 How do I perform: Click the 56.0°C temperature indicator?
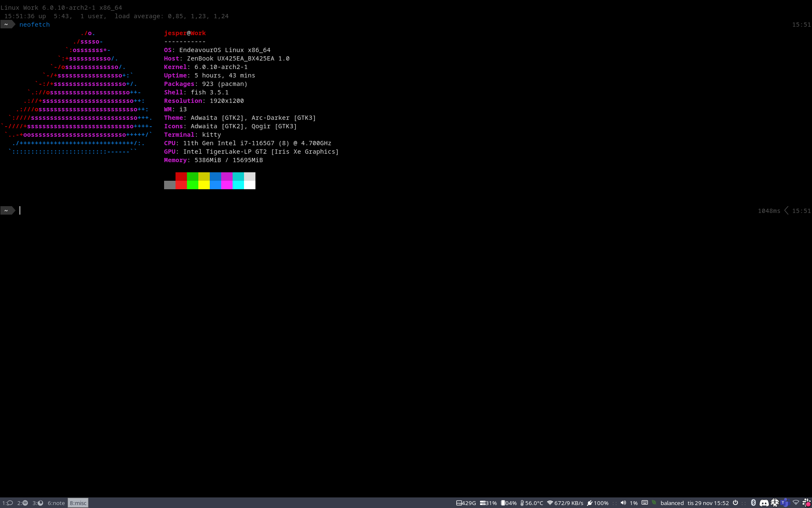532,503
